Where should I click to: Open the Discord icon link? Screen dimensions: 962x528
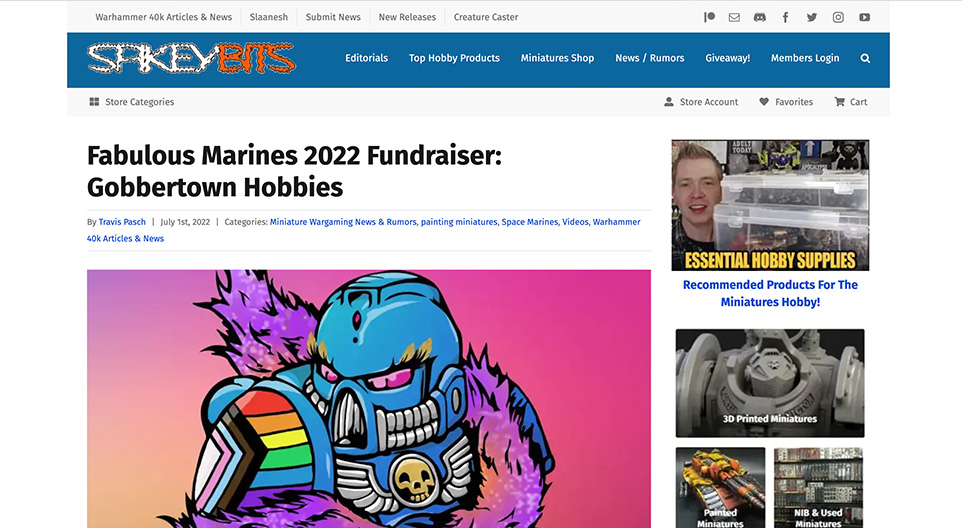coord(760,17)
